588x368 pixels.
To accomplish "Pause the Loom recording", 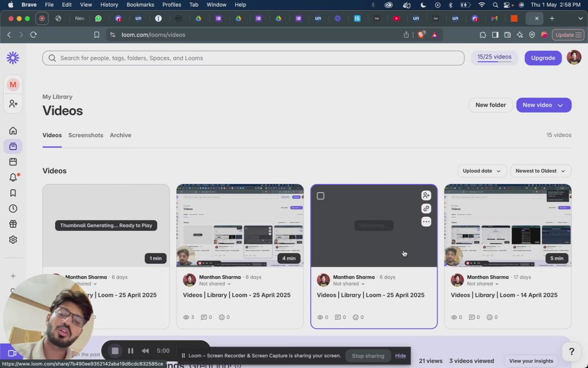I will [x=131, y=351].
